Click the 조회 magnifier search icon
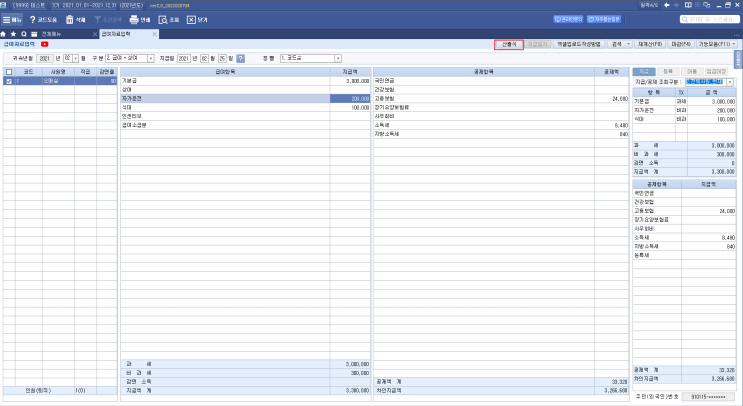Image resolution: width=743 pixels, height=406 pixels. 163,20
